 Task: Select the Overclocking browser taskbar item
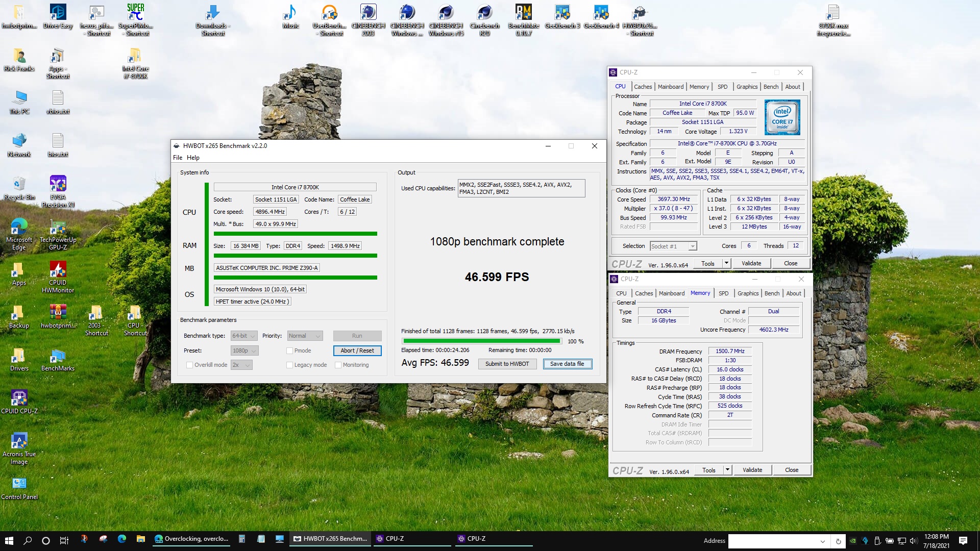tap(191, 539)
